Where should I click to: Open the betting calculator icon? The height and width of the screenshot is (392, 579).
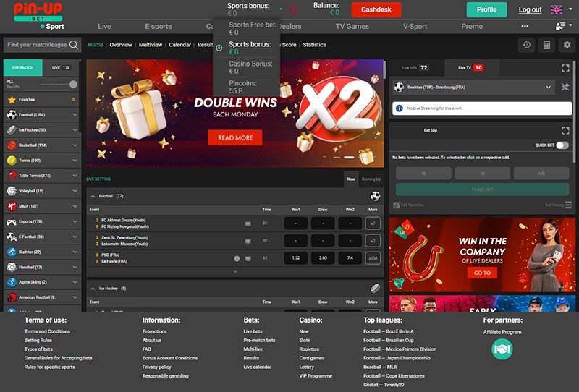[x=546, y=45]
